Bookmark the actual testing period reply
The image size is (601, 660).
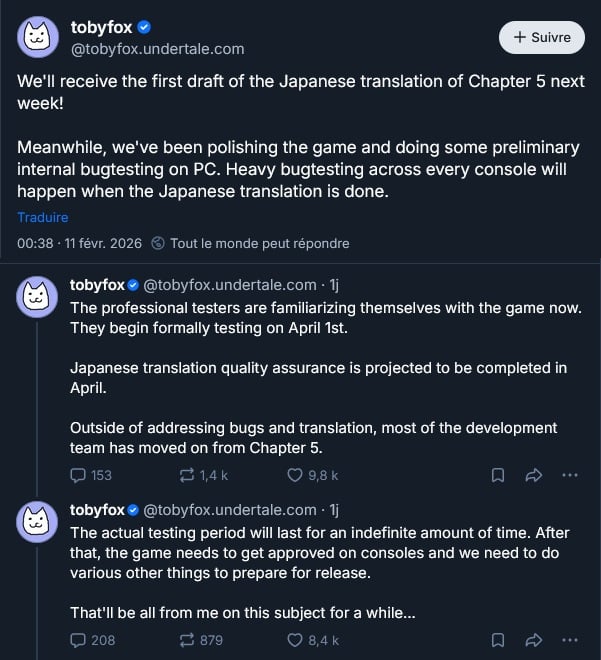pyautogui.click(x=498, y=640)
